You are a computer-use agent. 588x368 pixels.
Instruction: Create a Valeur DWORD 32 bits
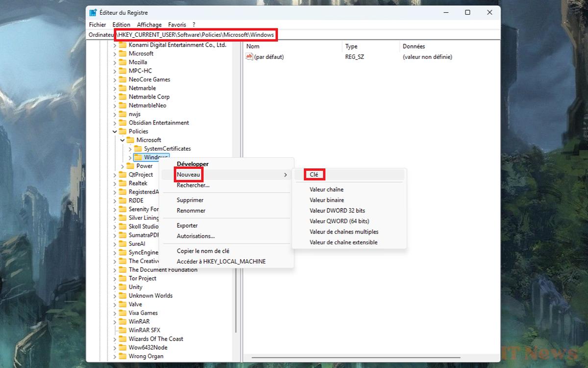pos(349,210)
